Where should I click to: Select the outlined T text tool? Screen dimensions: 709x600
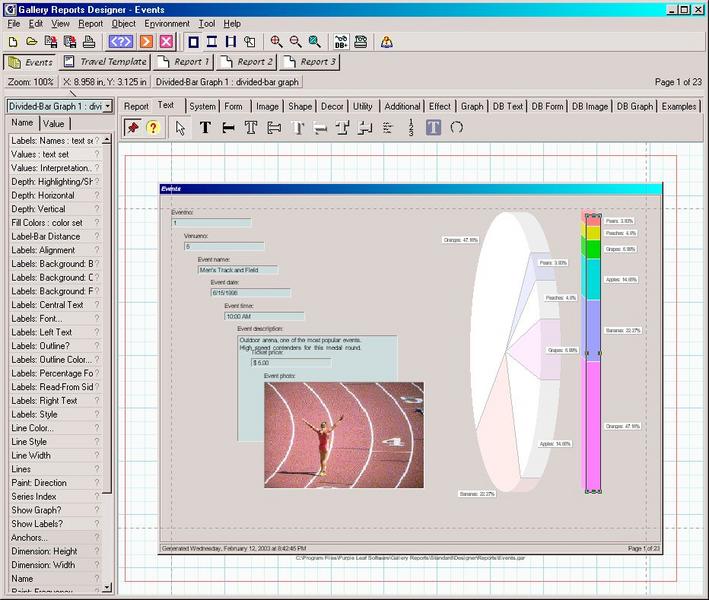point(251,128)
